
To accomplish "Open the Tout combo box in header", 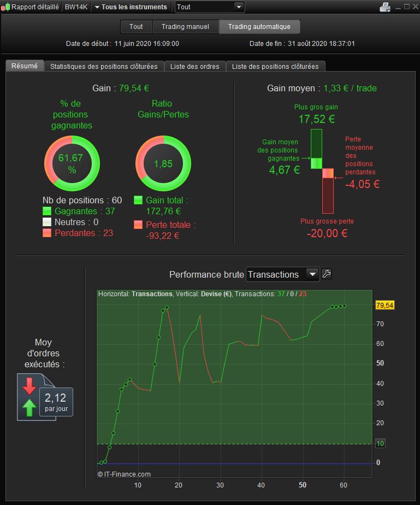I will 210,7.
